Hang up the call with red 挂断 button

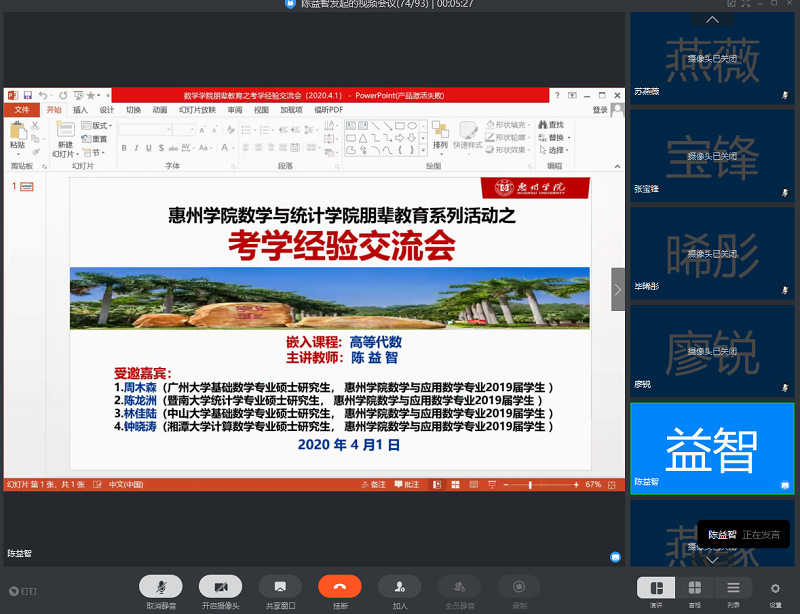340,587
